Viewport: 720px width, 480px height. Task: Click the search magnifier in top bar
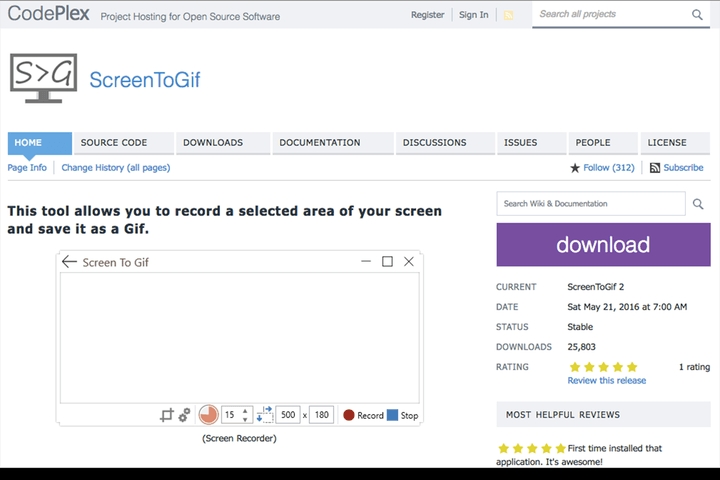(x=697, y=15)
